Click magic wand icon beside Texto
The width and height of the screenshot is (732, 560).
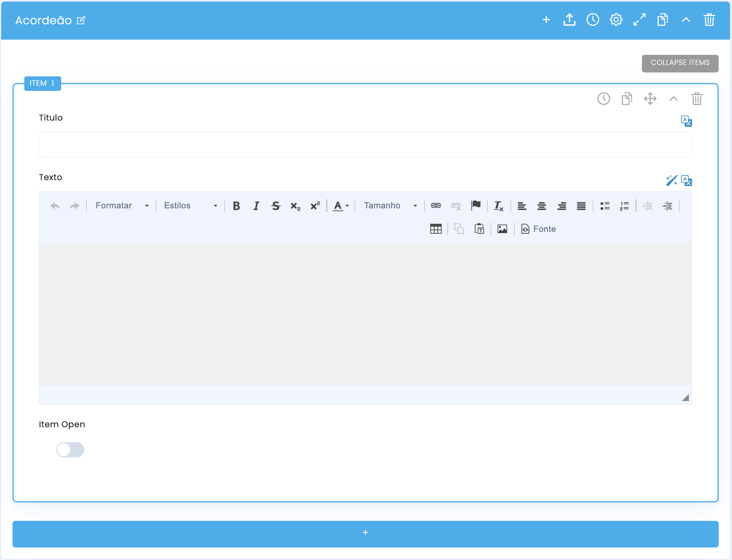[x=672, y=181]
